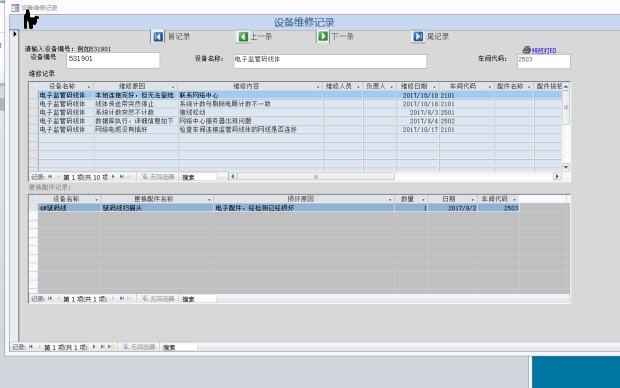Click left arrow of 维修记录 horizontal scrollbar

click(233, 176)
